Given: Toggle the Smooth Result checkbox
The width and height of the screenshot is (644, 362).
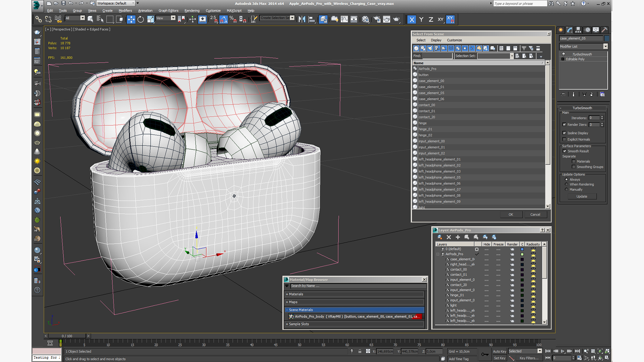Looking at the screenshot, I should coord(565,151).
